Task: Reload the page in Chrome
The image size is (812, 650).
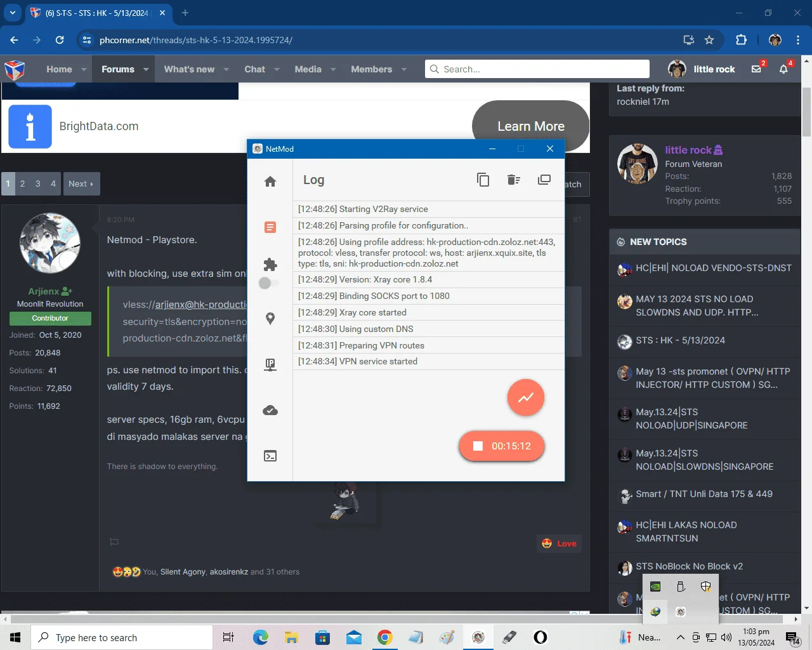Action: click(60, 40)
